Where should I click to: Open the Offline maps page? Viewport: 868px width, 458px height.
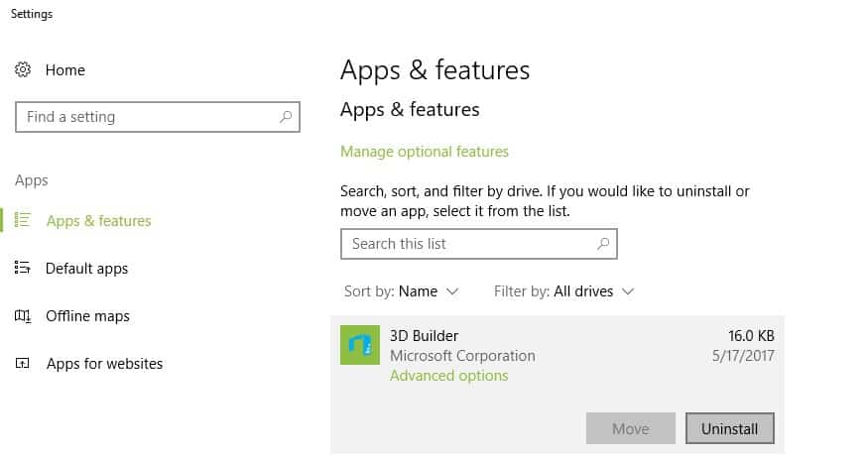(87, 316)
